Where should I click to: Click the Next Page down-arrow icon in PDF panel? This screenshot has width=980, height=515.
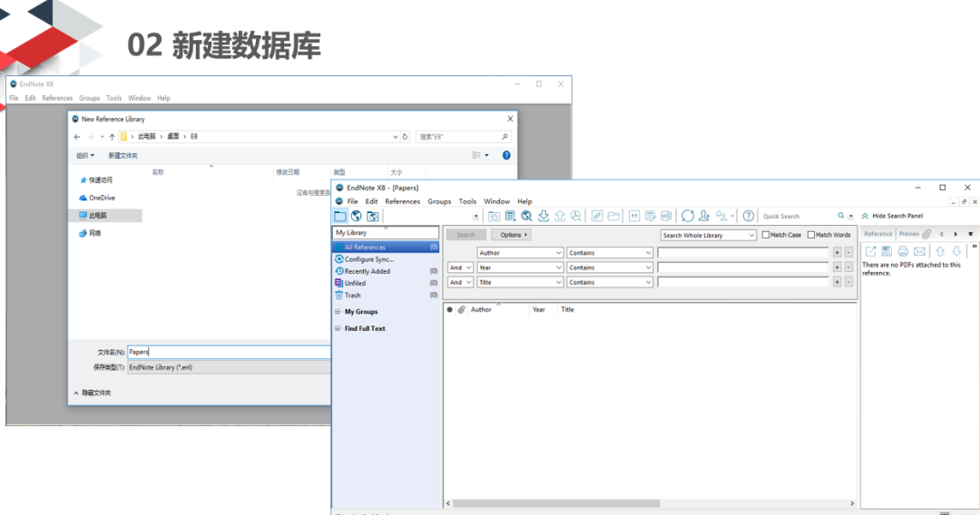[956, 251]
